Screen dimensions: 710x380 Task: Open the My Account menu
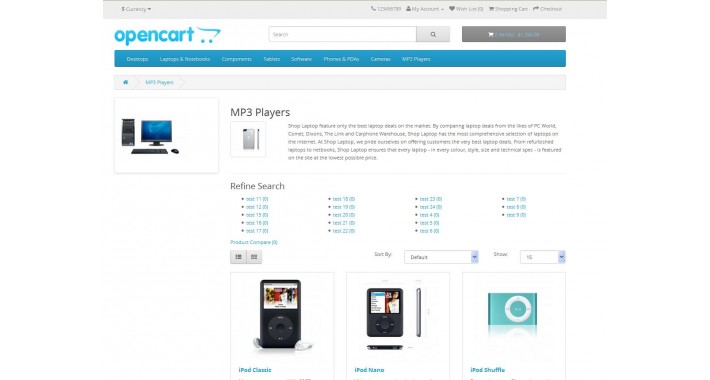[425, 9]
